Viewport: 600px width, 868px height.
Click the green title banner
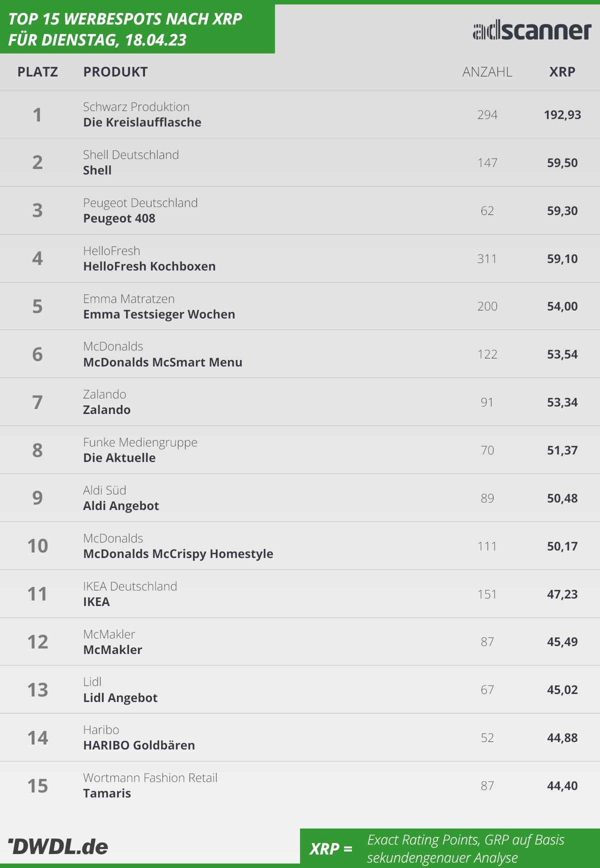[x=137, y=29]
